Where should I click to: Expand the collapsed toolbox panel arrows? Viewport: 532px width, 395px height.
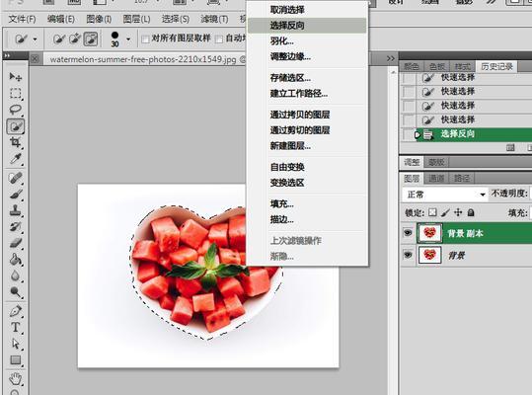(x=8, y=55)
